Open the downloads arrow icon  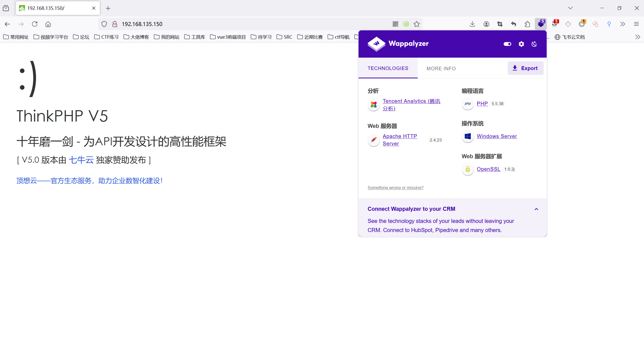pos(472,24)
